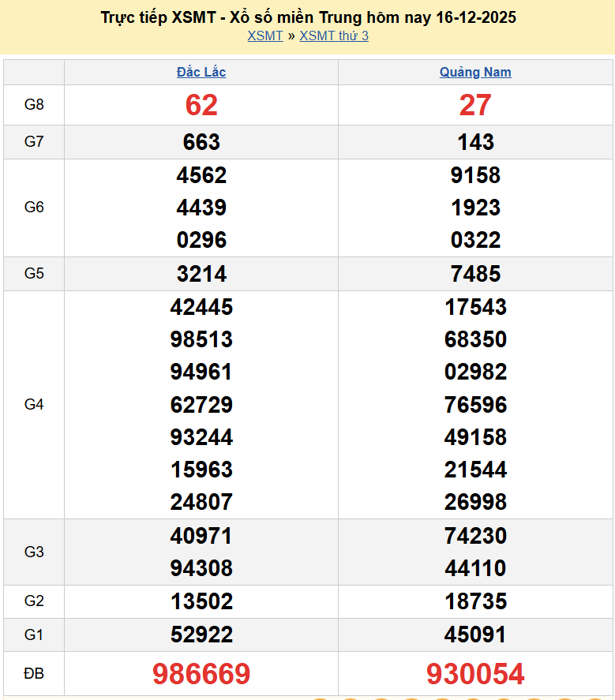Select Đắc Lắc G8 result 62

click(201, 106)
